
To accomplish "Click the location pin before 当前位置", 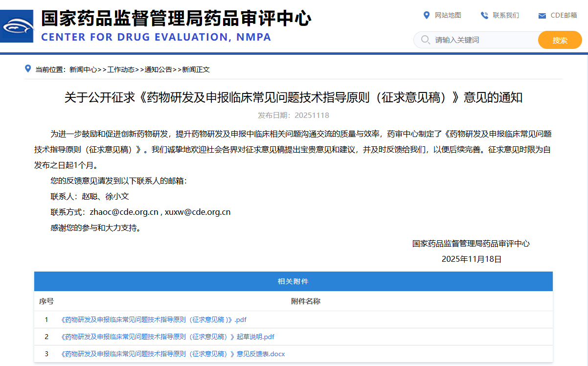I will coord(27,69).
